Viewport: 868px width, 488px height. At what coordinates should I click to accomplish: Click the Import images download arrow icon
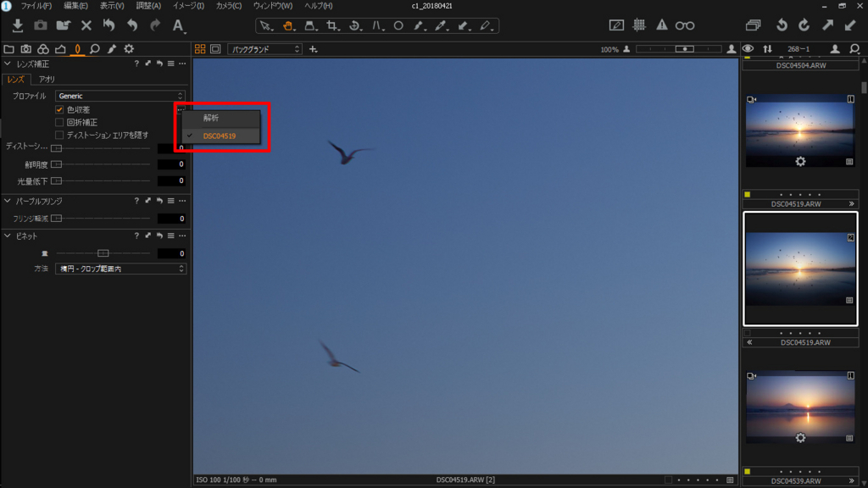pos(17,25)
